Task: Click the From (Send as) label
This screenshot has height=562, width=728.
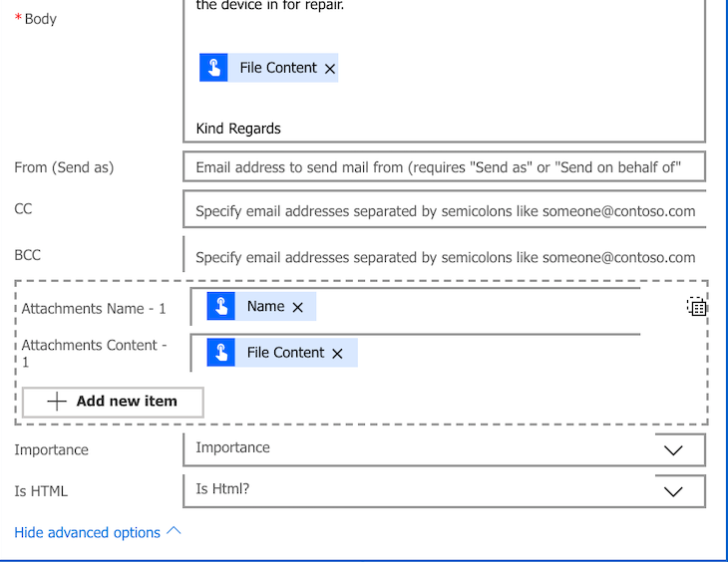Action: (x=64, y=167)
